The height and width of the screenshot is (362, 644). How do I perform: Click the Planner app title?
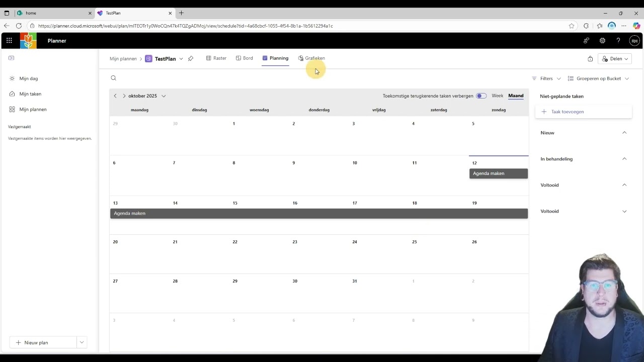(x=57, y=41)
